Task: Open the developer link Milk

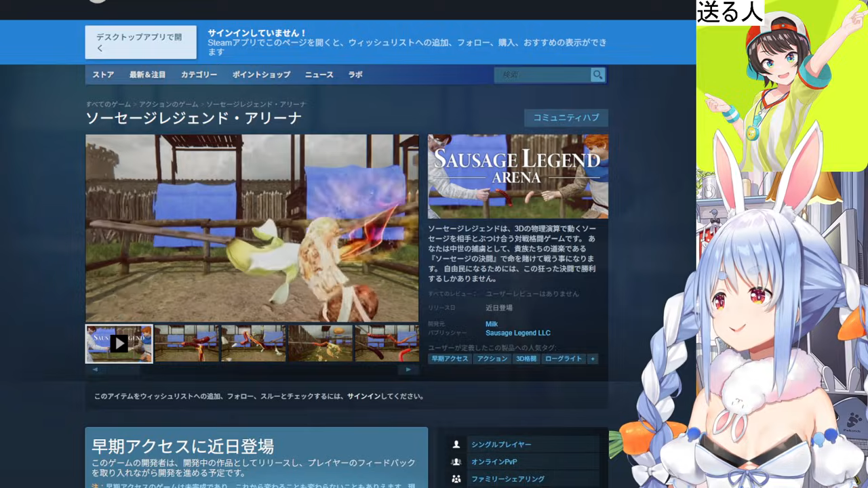Action: (492, 324)
